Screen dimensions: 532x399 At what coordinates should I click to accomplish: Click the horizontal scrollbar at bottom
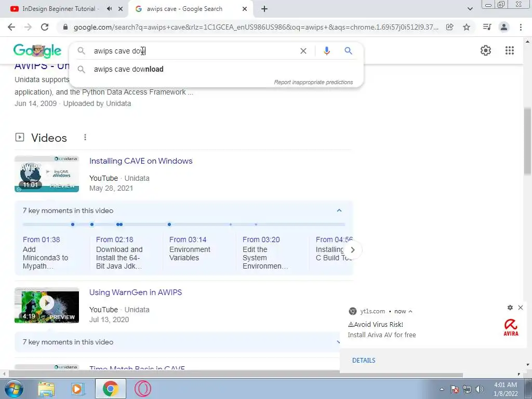coord(236,375)
